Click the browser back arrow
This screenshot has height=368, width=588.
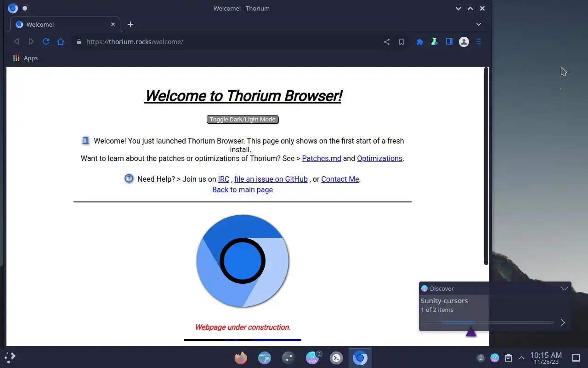point(17,41)
